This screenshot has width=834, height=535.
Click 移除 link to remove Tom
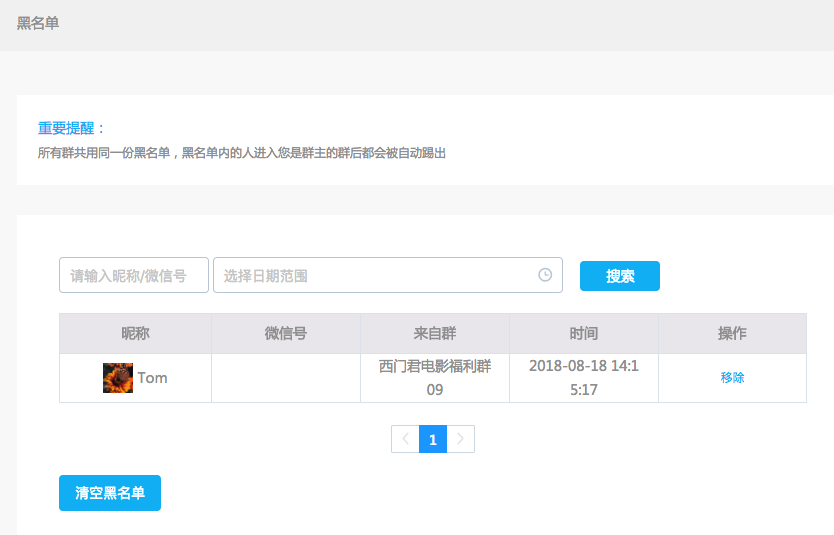(x=732, y=378)
